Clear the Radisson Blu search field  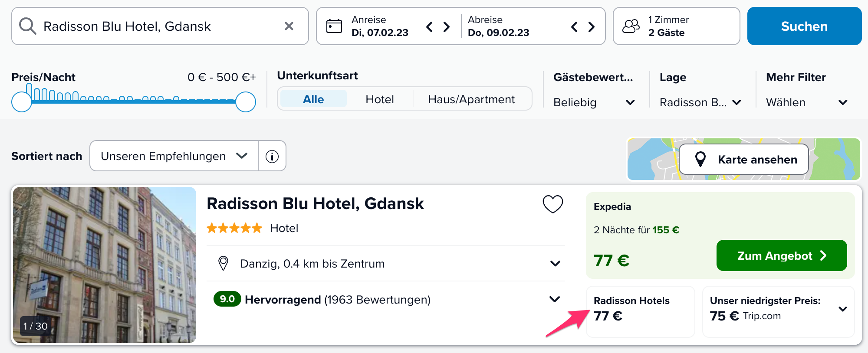coord(289,26)
